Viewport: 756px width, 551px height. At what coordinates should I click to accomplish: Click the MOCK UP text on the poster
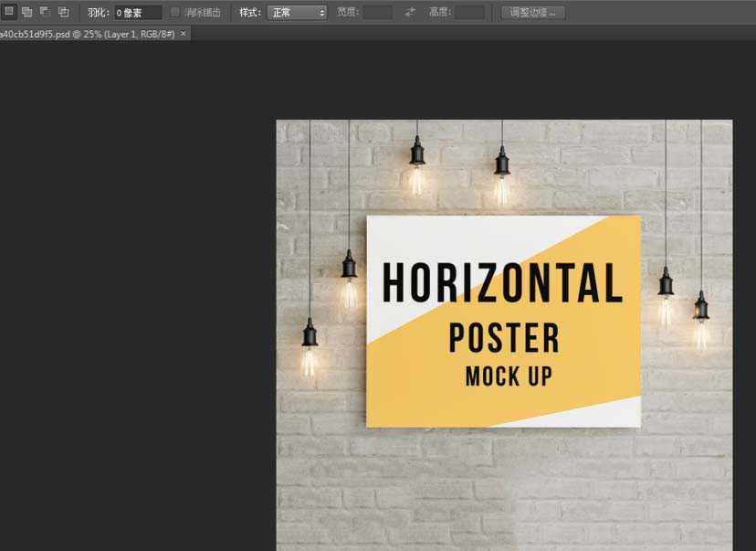click(509, 376)
